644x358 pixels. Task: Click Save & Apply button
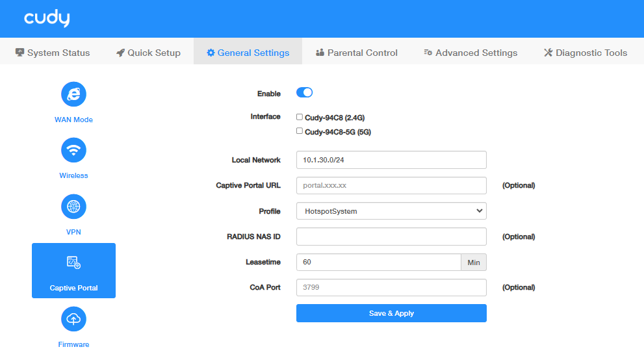click(x=391, y=313)
